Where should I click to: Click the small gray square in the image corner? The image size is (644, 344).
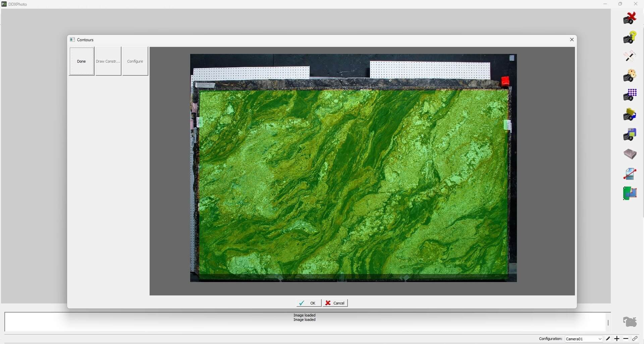click(512, 58)
